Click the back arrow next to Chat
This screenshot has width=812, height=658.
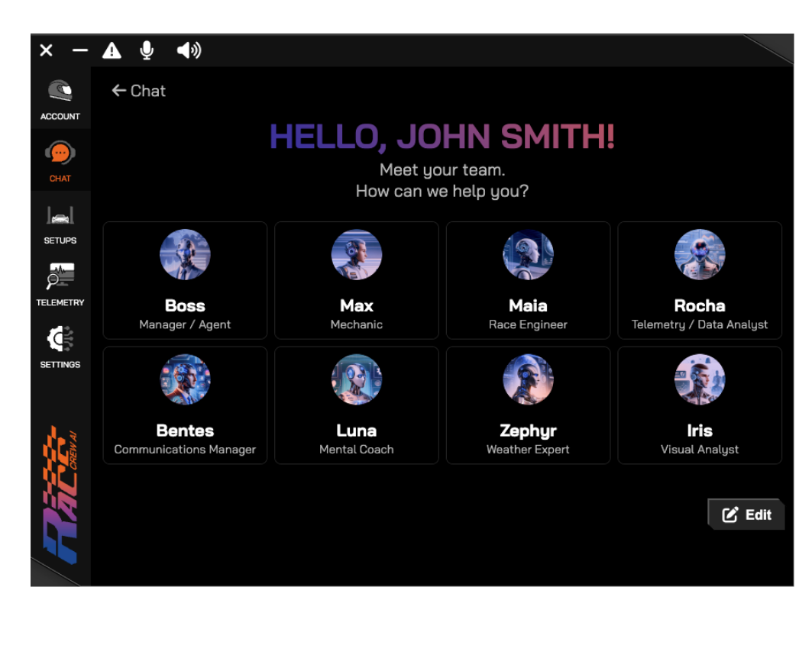coord(118,91)
